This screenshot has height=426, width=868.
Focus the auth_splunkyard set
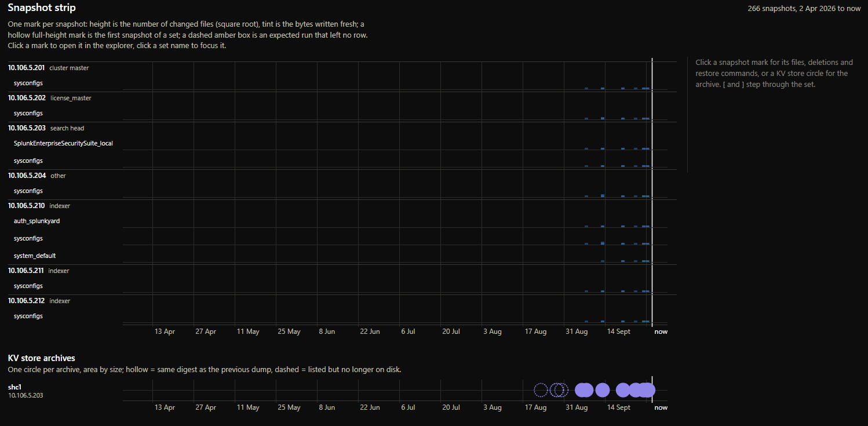[37, 221]
